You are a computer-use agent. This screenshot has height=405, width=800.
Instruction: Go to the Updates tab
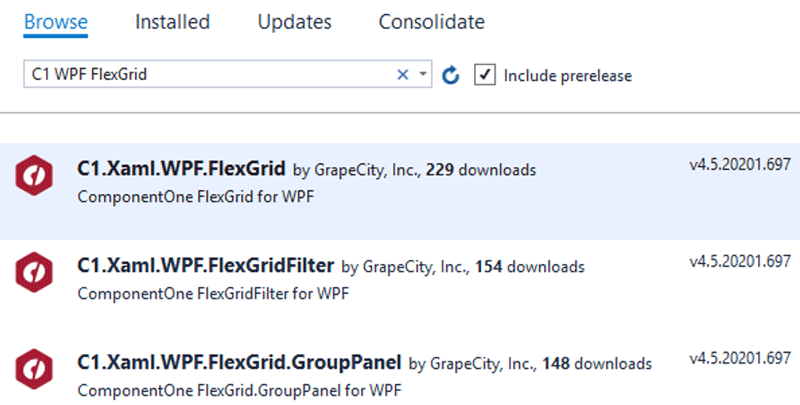tap(294, 21)
